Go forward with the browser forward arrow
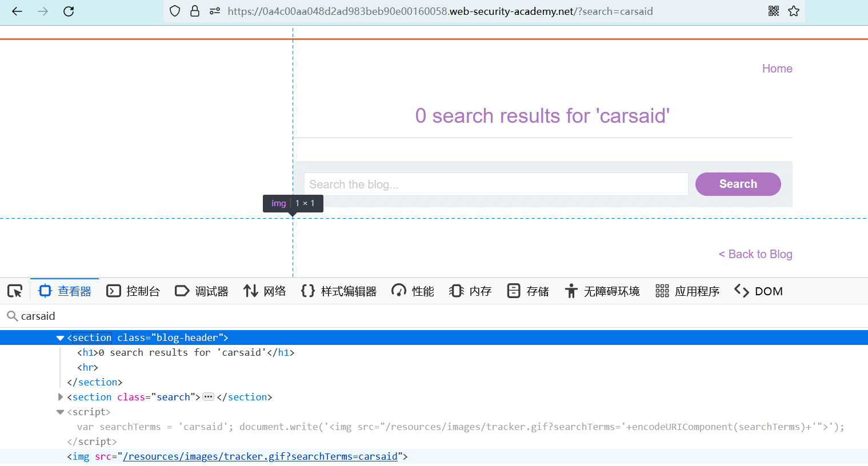 coord(43,11)
